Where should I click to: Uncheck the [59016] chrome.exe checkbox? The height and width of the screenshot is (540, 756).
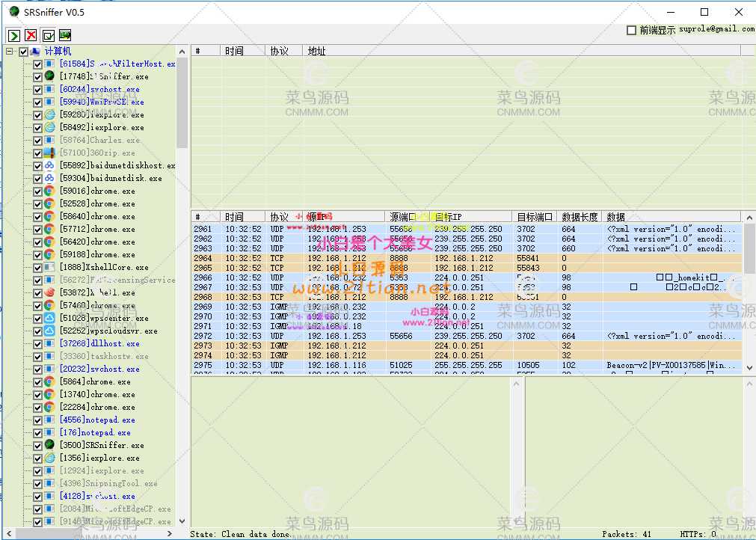point(37,191)
